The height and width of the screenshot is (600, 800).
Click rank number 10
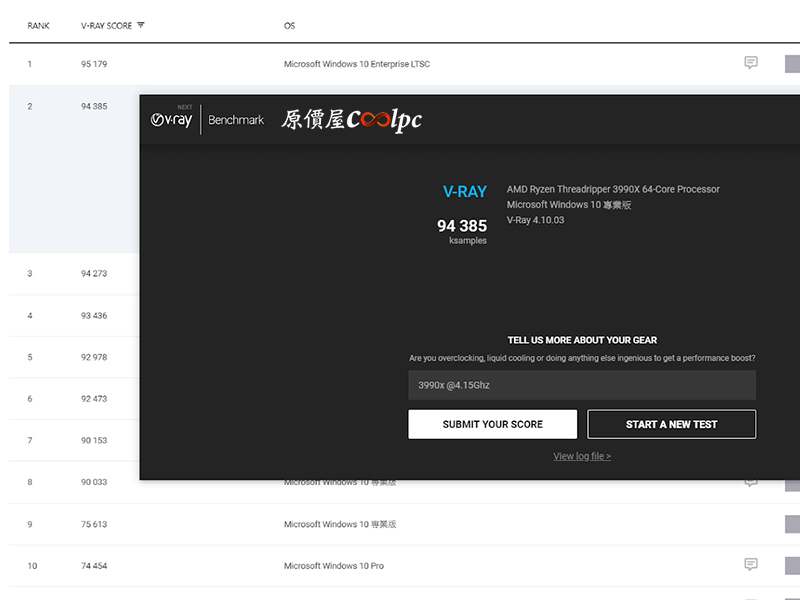(x=32, y=566)
